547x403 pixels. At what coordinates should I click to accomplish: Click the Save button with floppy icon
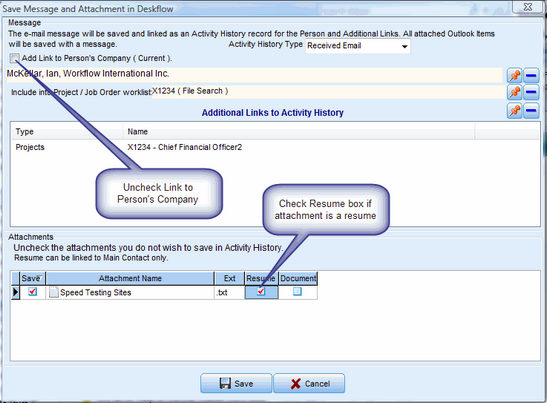tap(236, 383)
